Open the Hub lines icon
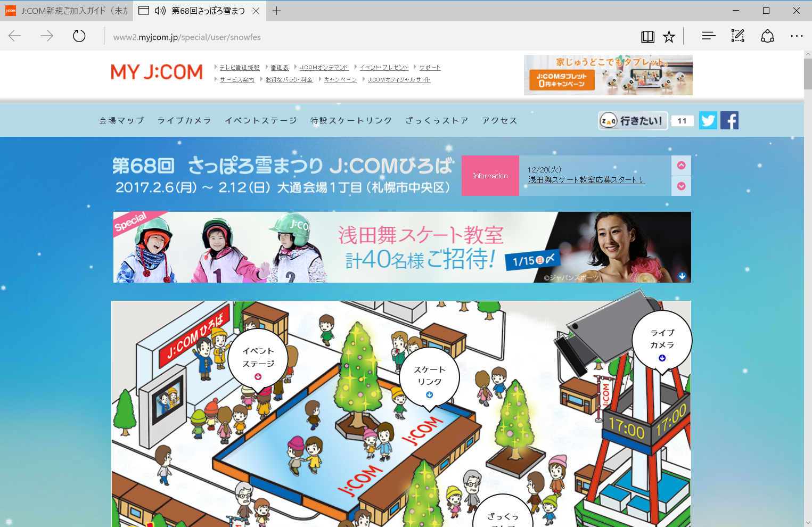812x527 pixels. pyautogui.click(x=708, y=36)
